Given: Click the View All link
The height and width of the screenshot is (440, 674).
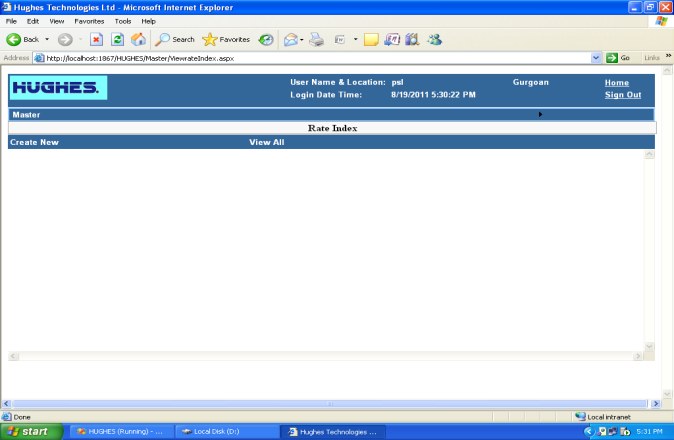Looking at the screenshot, I should pyautogui.click(x=266, y=143).
